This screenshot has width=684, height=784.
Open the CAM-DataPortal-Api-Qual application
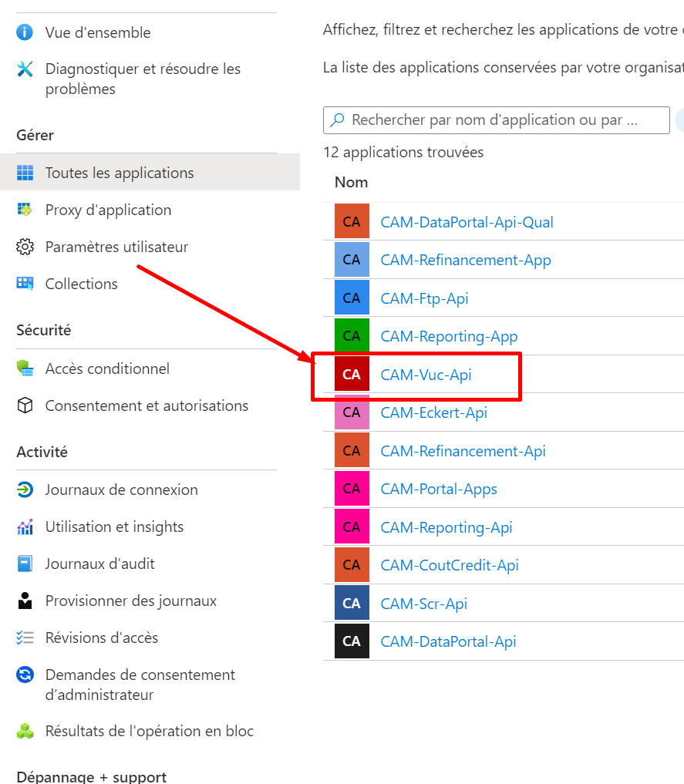(467, 222)
